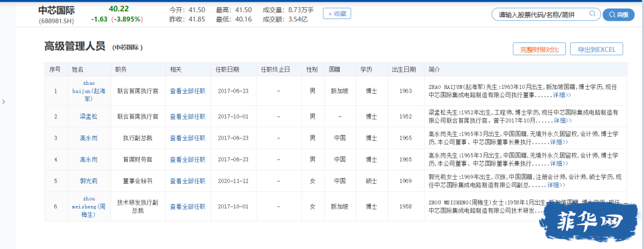Viewport: 644px width, 249px height.
Task: Expand the left sidebar chevron arrow
Action: tap(4, 102)
